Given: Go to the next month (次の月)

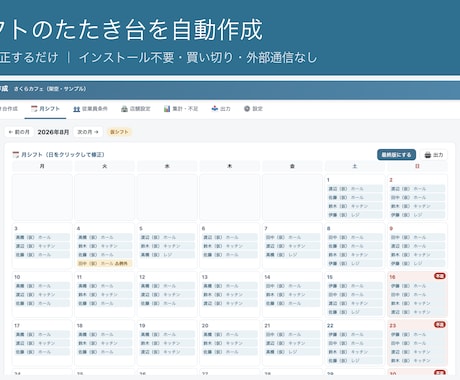Looking at the screenshot, I should click(88, 132).
